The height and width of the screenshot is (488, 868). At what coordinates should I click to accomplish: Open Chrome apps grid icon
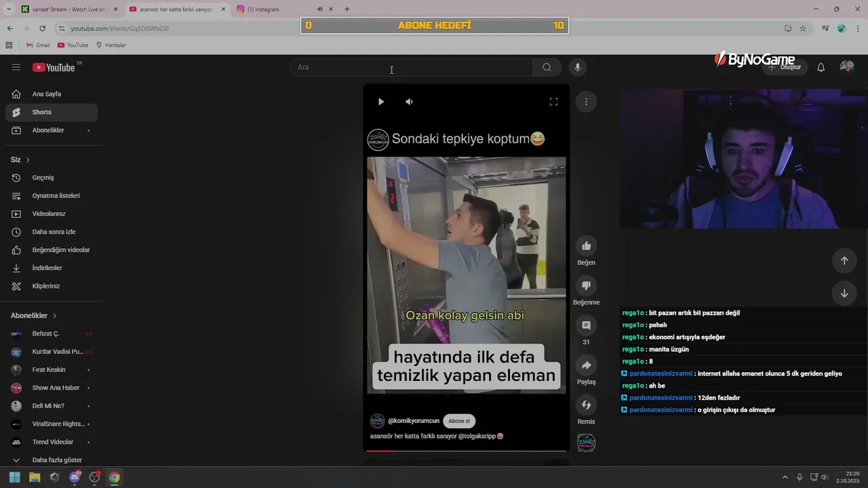tap(9, 45)
